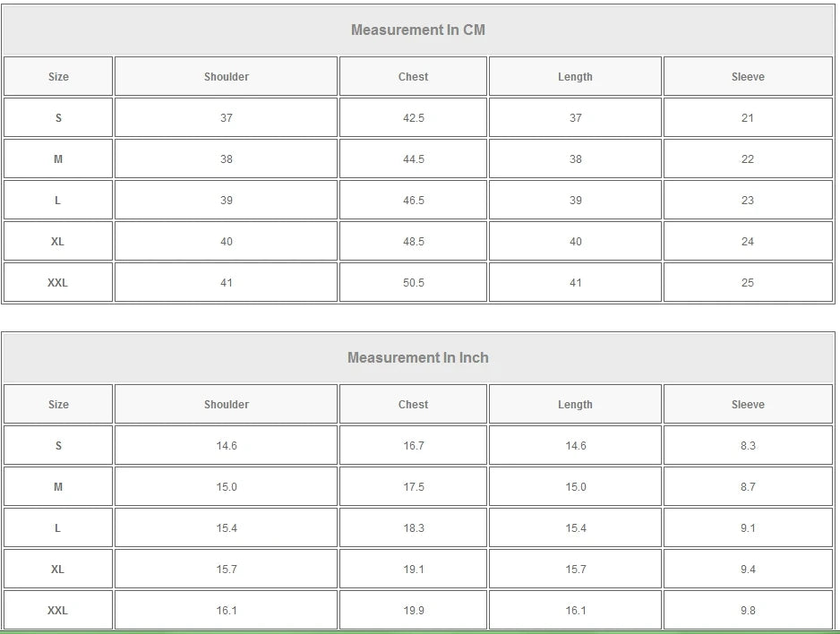The image size is (840, 634).
Task: Click the XL chest measurement 48.5
Action: 414,242
